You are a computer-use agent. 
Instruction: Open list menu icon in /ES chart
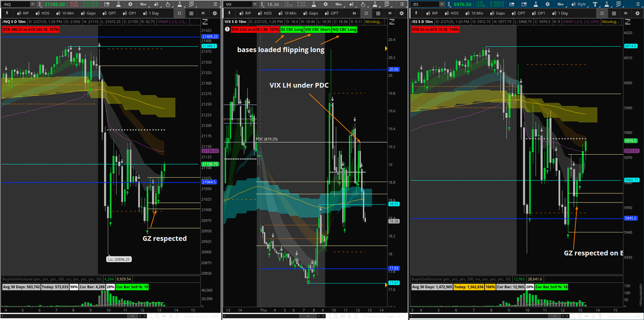tap(638, 4)
